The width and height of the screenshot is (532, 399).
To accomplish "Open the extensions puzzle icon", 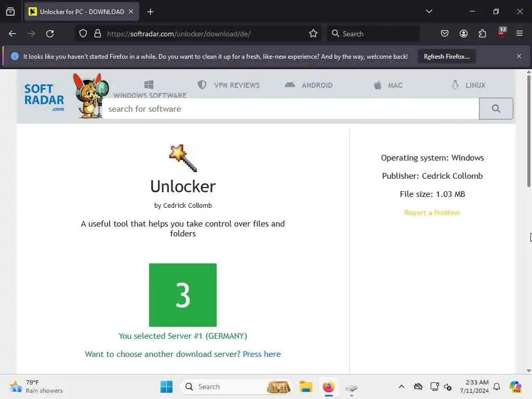I will tap(482, 34).
